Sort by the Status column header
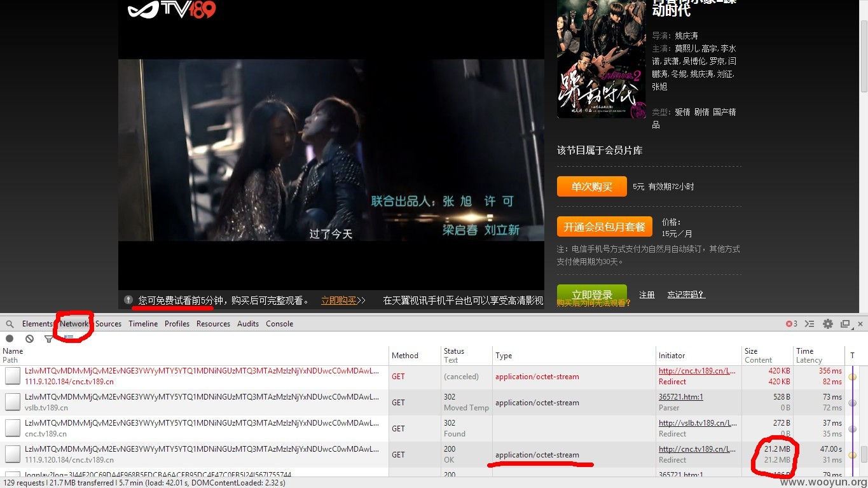Viewport: 868px width, 488px height. [466, 355]
